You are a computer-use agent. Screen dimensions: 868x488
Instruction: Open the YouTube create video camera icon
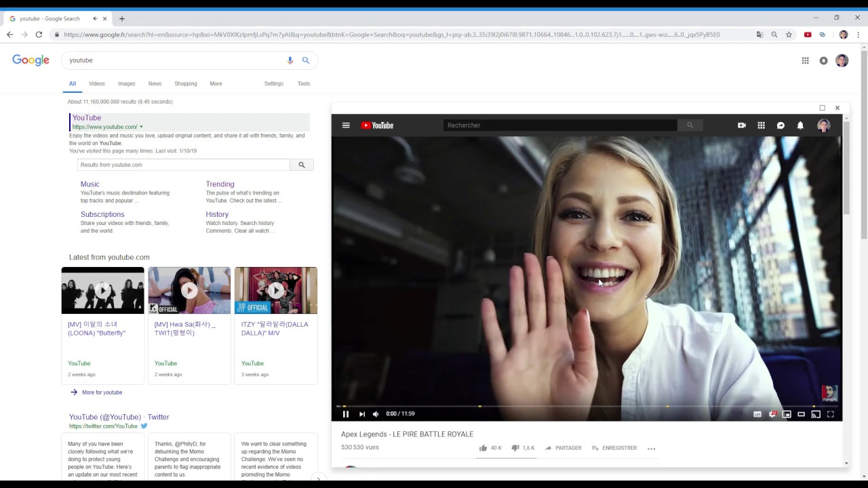tap(742, 125)
